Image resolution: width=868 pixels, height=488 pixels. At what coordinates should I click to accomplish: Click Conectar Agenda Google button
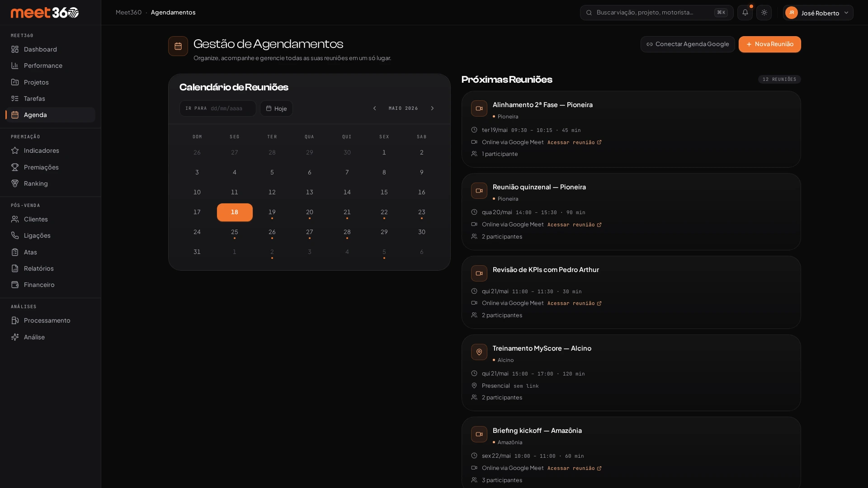tap(688, 44)
